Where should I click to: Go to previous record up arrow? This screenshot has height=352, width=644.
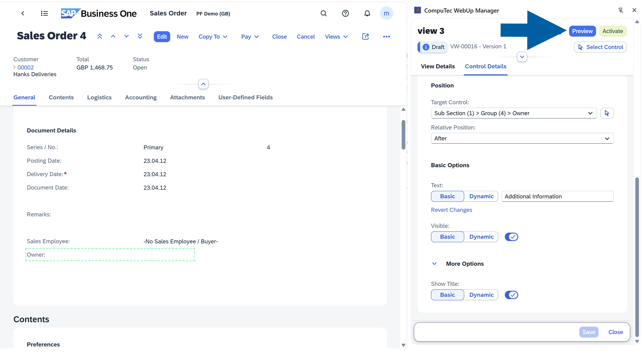coord(113,36)
